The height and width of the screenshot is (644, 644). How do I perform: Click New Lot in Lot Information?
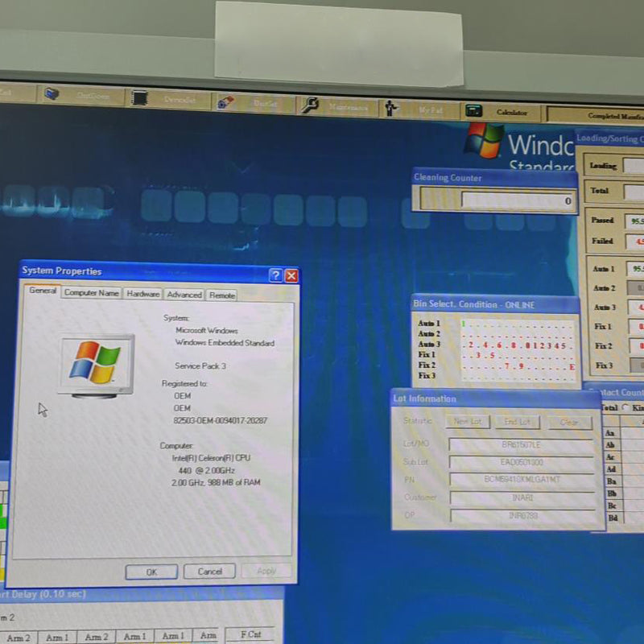coord(468,421)
